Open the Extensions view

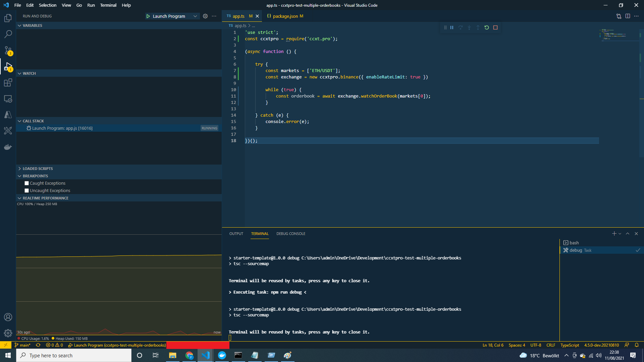point(8,82)
